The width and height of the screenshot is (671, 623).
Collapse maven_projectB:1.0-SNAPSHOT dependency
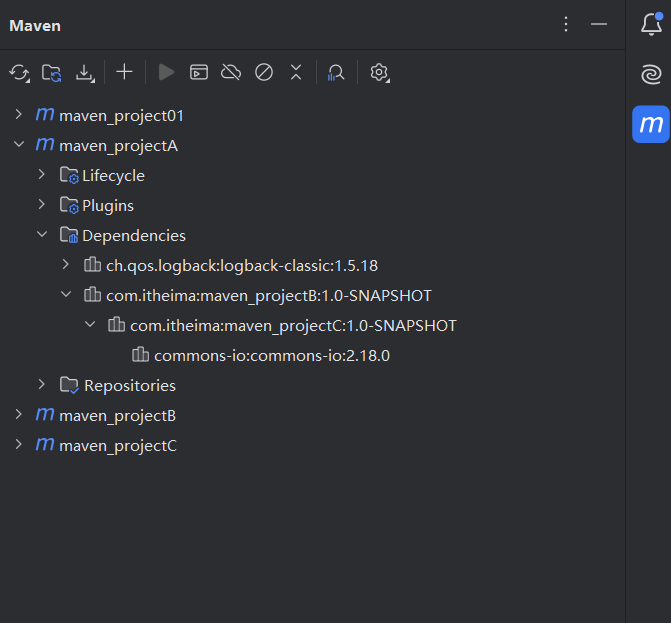coord(66,294)
